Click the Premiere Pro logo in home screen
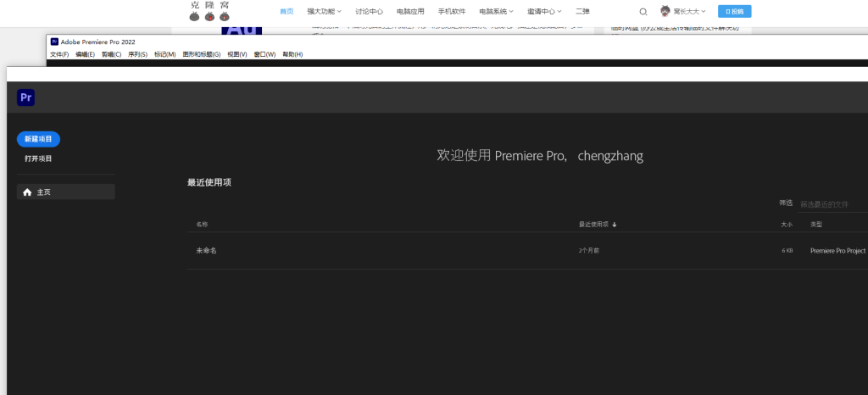This screenshot has height=395, width=868. [25, 97]
